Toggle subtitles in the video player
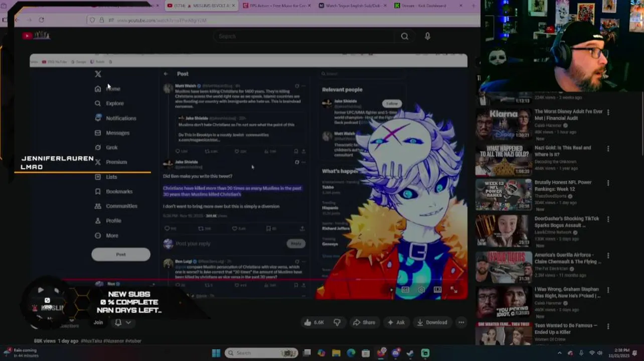The image size is (644, 361). [x=405, y=290]
